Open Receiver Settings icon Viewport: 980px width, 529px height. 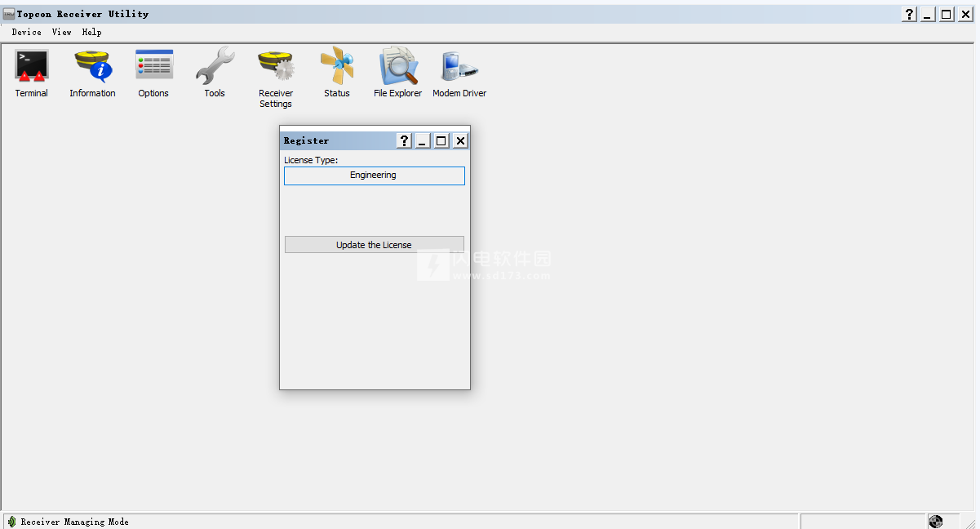coord(276,78)
